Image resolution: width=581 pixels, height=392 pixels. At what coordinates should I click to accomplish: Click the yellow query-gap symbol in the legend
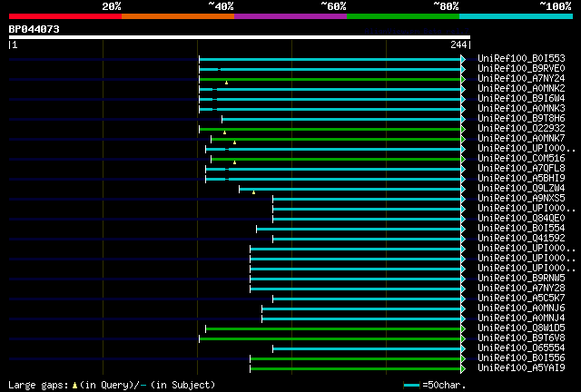(x=74, y=386)
